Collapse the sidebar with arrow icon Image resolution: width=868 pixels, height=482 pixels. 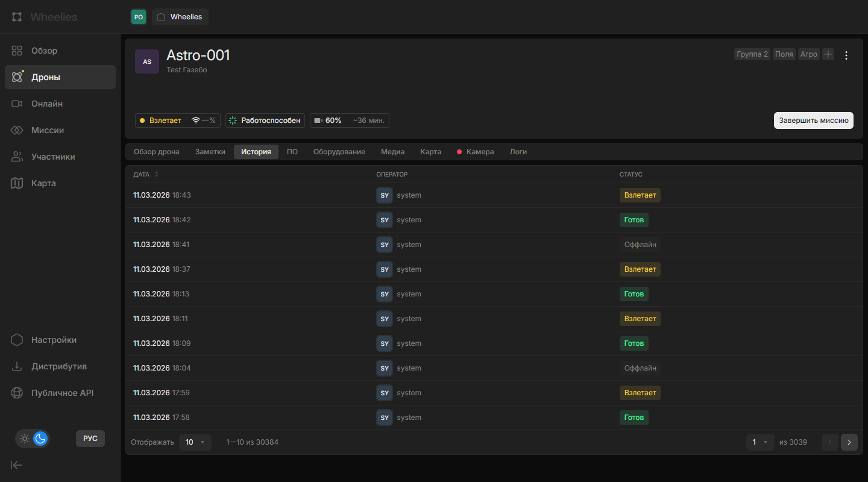click(x=17, y=465)
